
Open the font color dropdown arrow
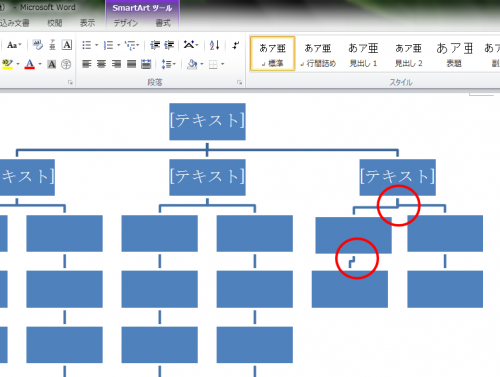point(40,64)
